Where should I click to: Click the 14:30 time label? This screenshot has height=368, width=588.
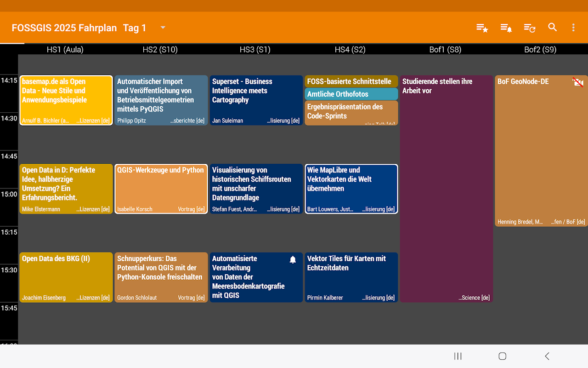[x=9, y=118]
